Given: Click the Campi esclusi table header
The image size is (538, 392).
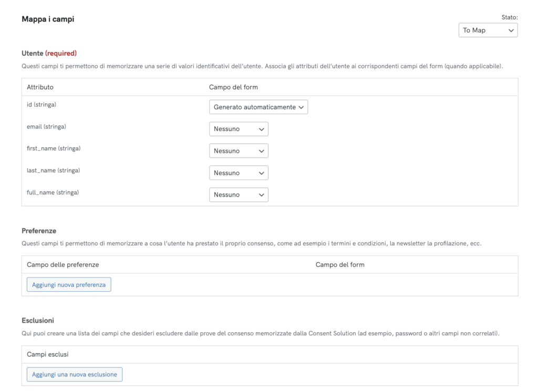Looking at the screenshot, I should 48,355.
